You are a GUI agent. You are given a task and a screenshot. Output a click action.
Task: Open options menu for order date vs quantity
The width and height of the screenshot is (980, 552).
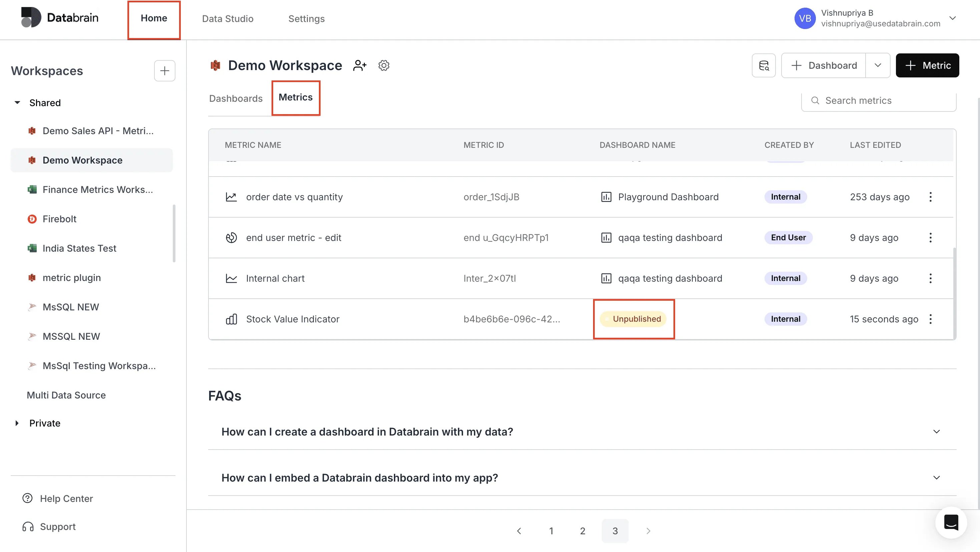point(931,197)
